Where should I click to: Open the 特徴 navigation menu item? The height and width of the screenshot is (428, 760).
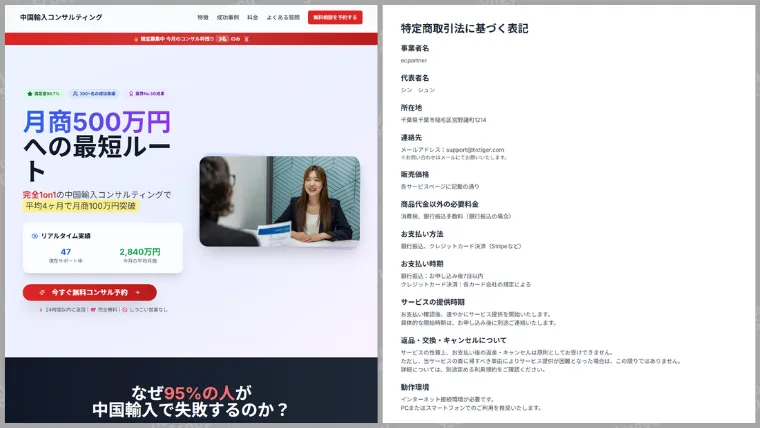203,17
